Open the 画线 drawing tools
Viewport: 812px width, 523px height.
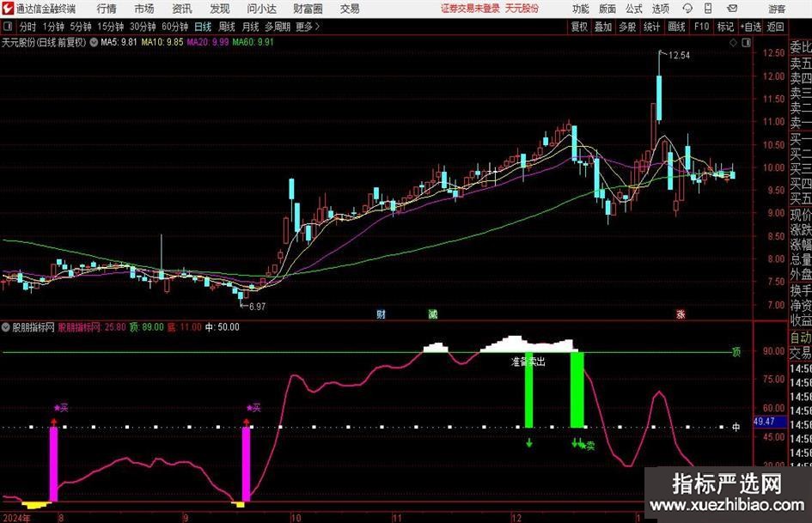(x=676, y=27)
